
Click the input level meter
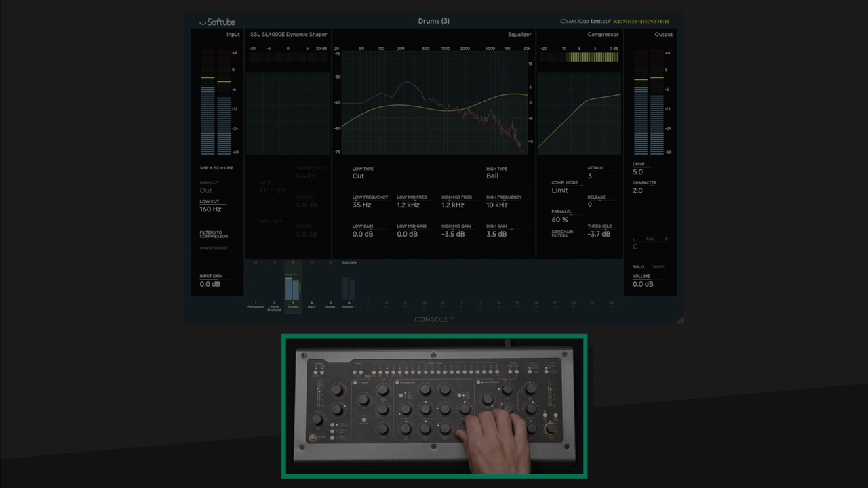[x=216, y=108]
